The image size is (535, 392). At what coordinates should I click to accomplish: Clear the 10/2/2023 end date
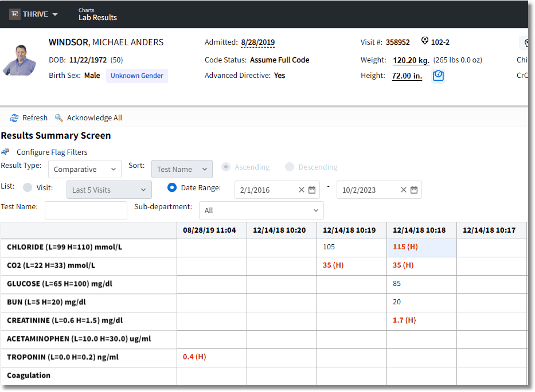click(403, 190)
